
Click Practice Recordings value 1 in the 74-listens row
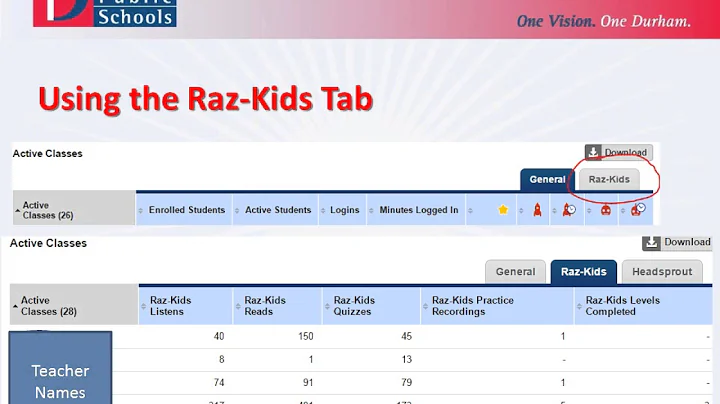pyautogui.click(x=562, y=382)
